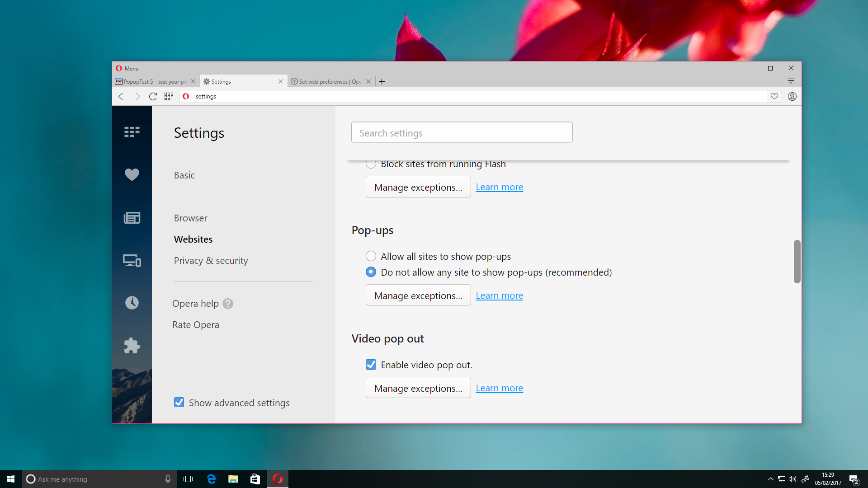Uncheck Show advanced settings
This screenshot has width=868, height=488.
coord(179,403)
